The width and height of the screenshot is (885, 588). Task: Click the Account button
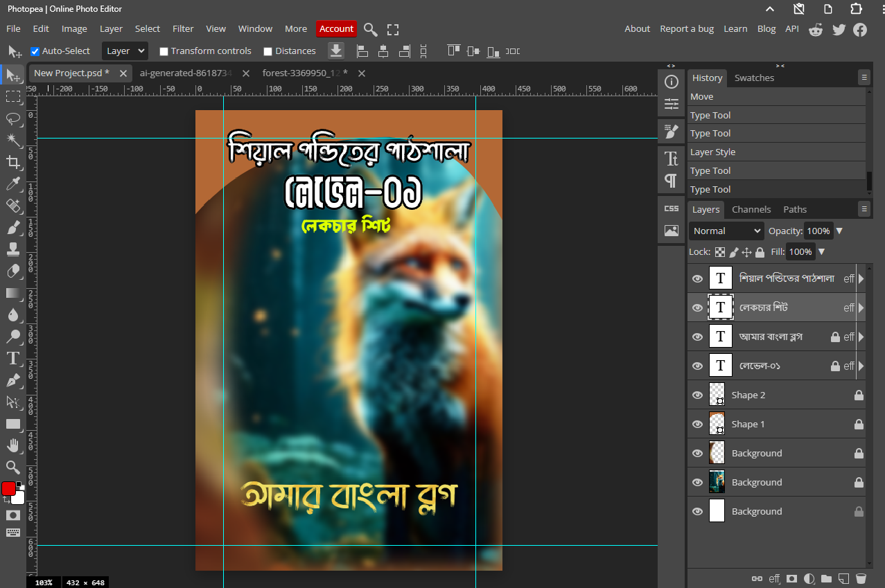337,29
